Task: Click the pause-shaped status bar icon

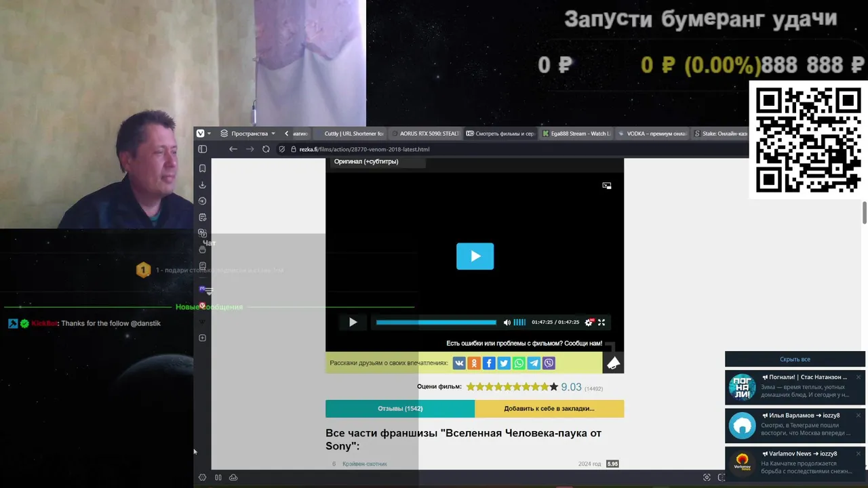Action: pyautogui.click(x=218, y=477)
